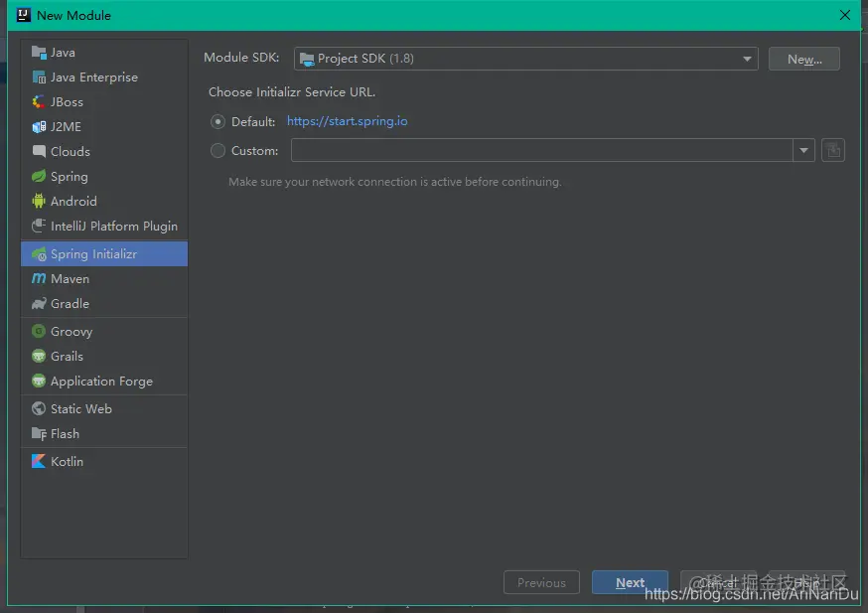
Task: Click the Maven 'm' icon
Action: (x=39, y=278)
